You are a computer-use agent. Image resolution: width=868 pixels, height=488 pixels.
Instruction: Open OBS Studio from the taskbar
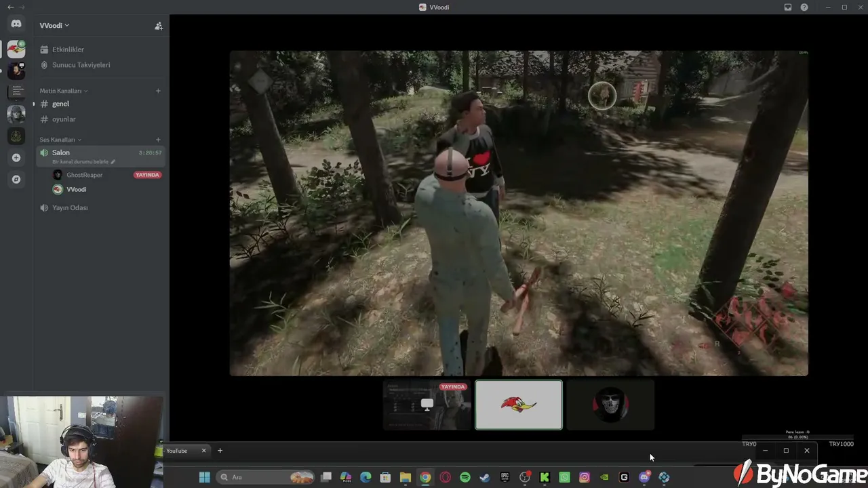525,477
